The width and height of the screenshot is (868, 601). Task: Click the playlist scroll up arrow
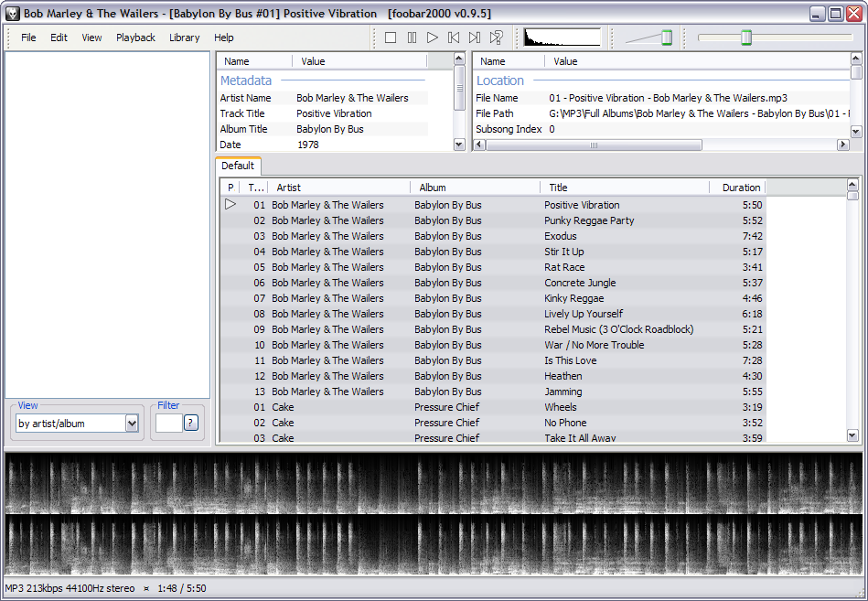coord(852,184)
